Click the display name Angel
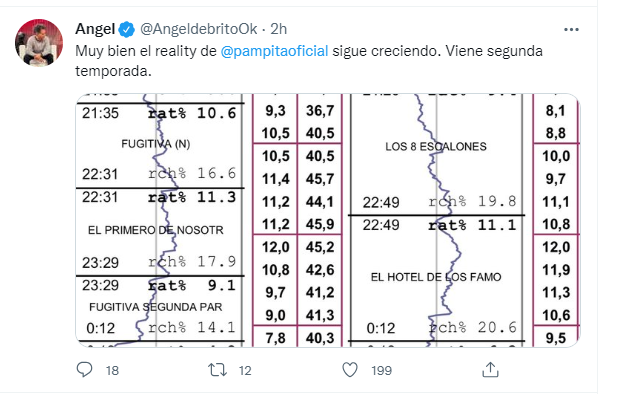The image size is (619, 394). (95, 29)
